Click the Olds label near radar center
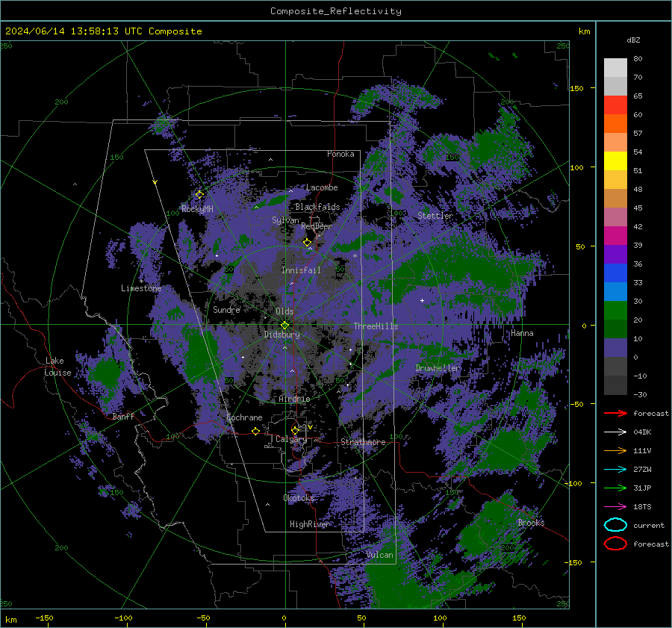The image size is (672, 628). click(284, 311)
